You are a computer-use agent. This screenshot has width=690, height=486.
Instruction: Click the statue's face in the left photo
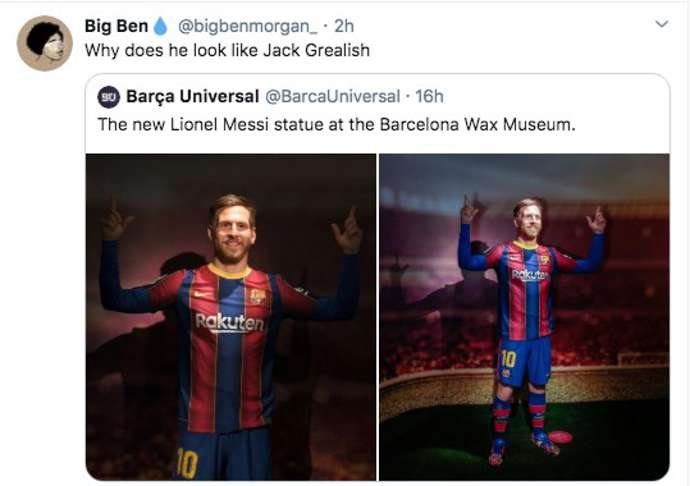[x=232, y=231]
